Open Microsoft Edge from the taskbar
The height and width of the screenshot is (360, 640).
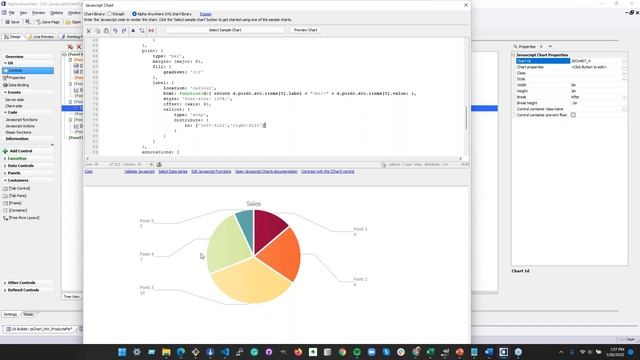(181, 352)
